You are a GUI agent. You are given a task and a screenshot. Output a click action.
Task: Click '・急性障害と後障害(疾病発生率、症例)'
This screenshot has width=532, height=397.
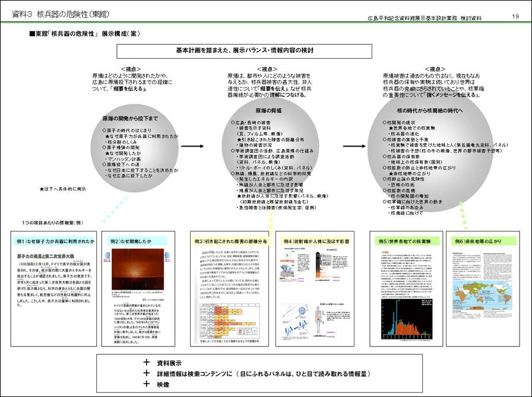pos(276,208)
